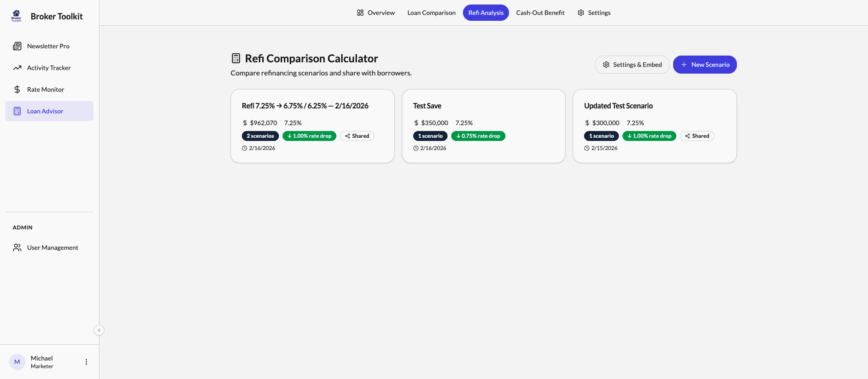Click 1.00% rate drop badge on Refi 7.25% card
This screenshot has height=379, width=868.
pos(309,136)
